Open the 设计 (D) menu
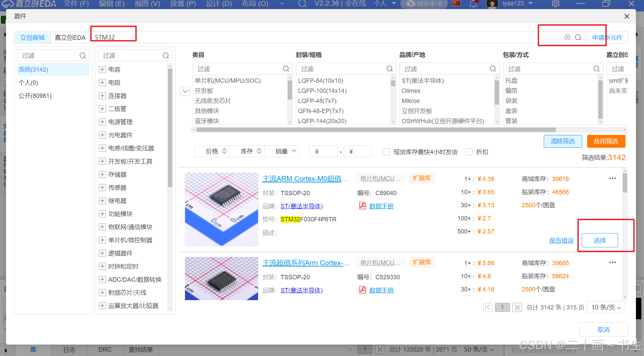The image size is (644, 356). click(x=219, y=4)
